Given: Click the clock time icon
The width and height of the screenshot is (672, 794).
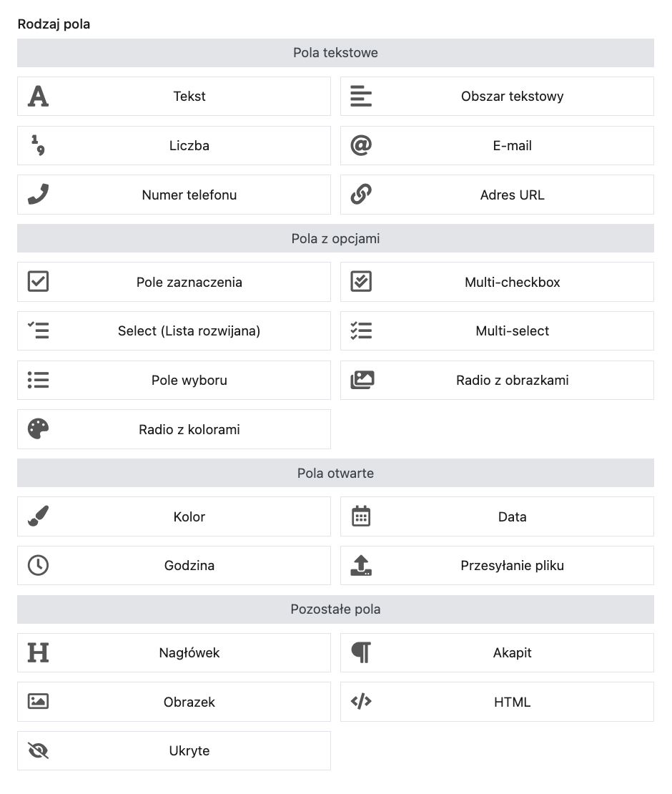Looking at the screenshot, I should click(38, 565).
